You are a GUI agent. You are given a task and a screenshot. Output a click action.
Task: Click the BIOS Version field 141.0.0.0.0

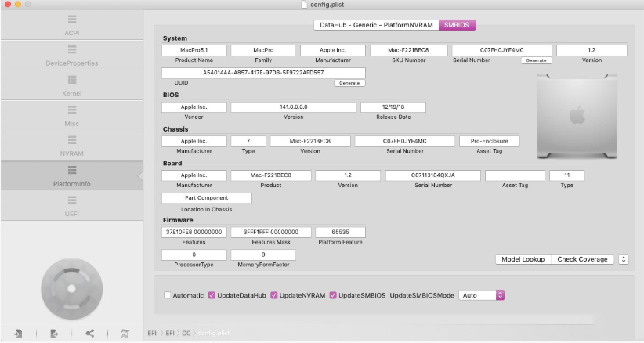(293, 107)
